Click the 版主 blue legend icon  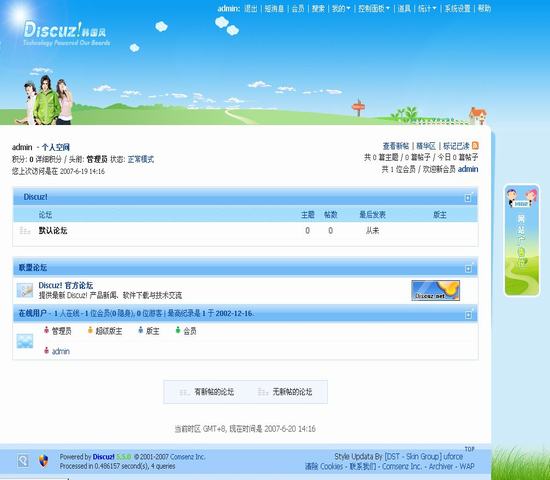click(141, 330)
